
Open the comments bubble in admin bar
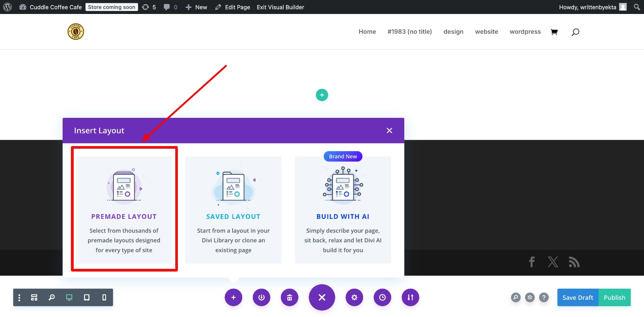tap(170, 7)
